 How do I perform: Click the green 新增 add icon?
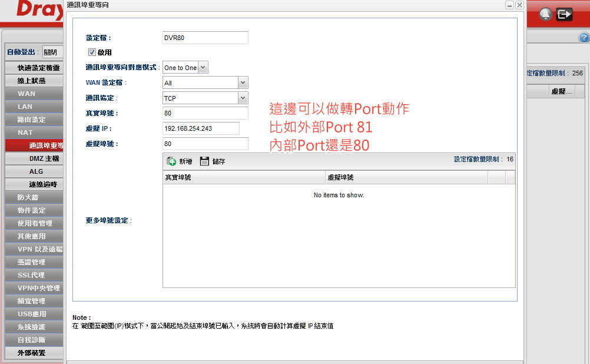[171, 161]
